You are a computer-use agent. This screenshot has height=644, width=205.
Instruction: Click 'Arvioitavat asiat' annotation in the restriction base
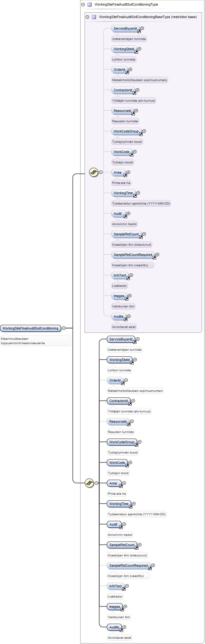[x=124, y=327]
